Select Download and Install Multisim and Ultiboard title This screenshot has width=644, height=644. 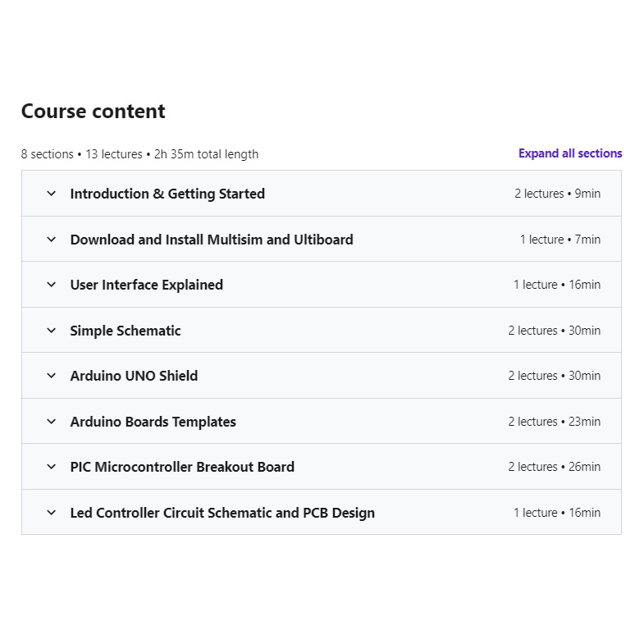pos(212,240)
